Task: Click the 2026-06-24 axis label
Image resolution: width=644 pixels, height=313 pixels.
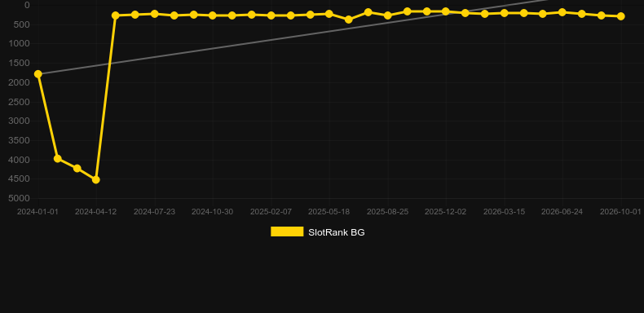Action: [x=562, y=212]
